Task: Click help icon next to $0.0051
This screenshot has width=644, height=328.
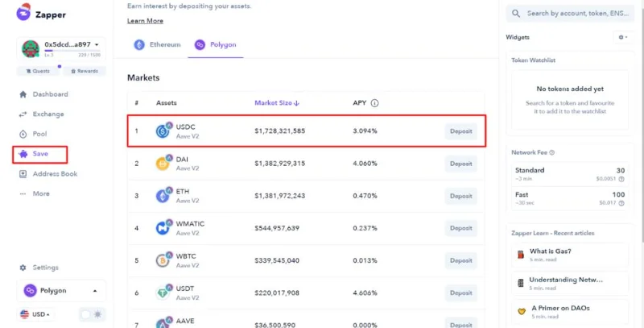Action: [621, 179]
